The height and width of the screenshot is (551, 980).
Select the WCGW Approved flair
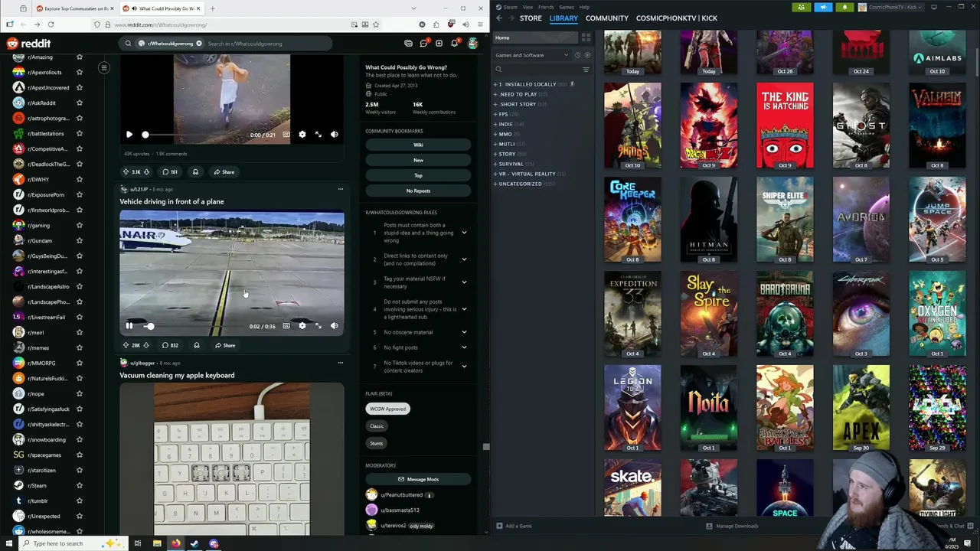click(x=388, y=409)
